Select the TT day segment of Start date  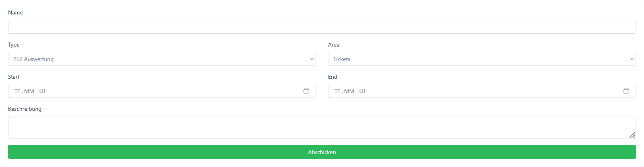(17, 91)
